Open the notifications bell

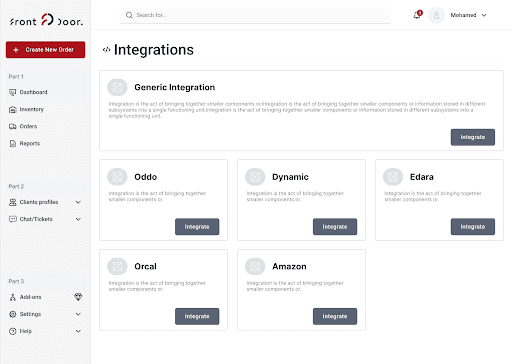pyautogui.click(x=417, y=15)
